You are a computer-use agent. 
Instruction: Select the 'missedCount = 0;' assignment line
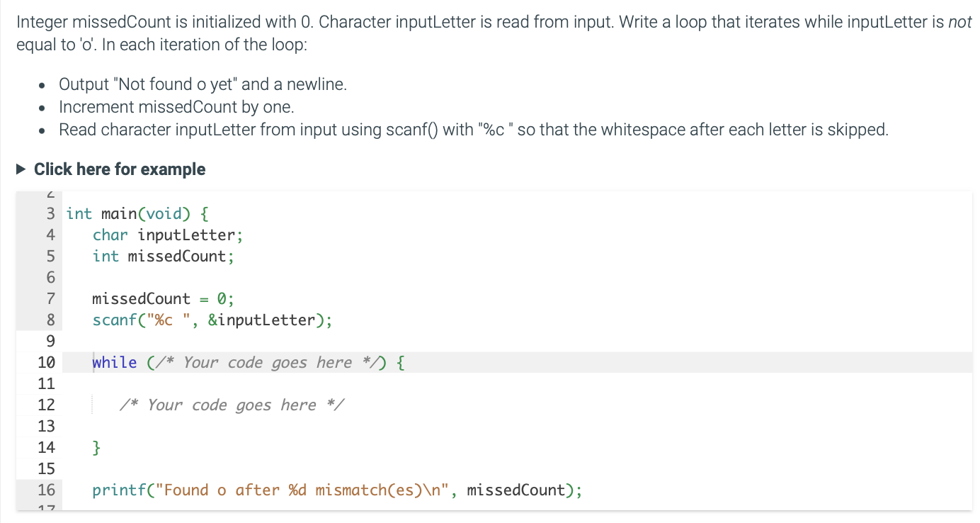162,298
